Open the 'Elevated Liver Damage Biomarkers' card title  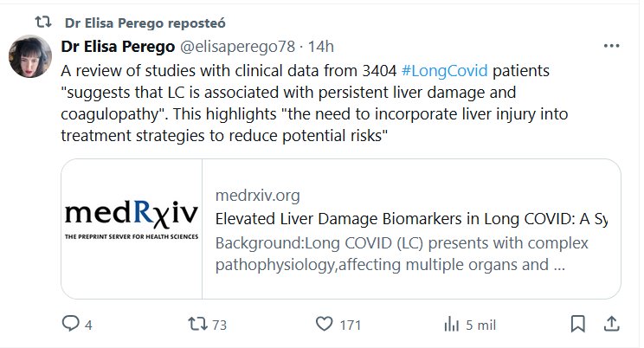[410, 218]
